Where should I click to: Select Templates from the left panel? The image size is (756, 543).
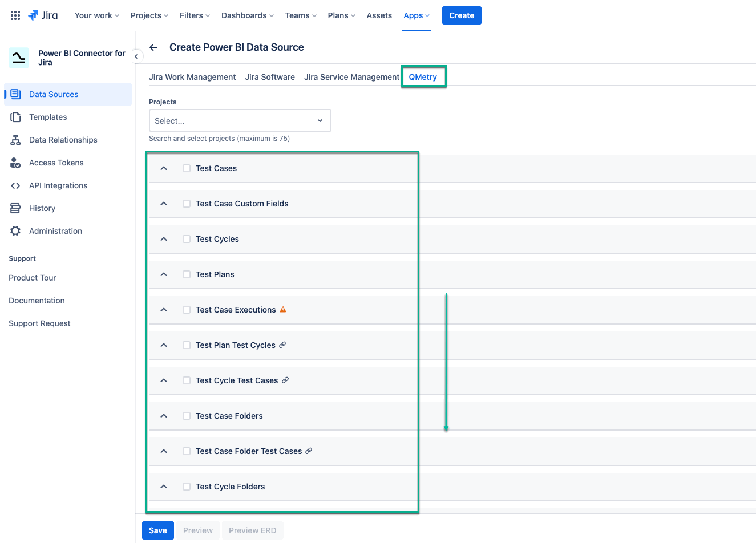click(x=47, y=116)
